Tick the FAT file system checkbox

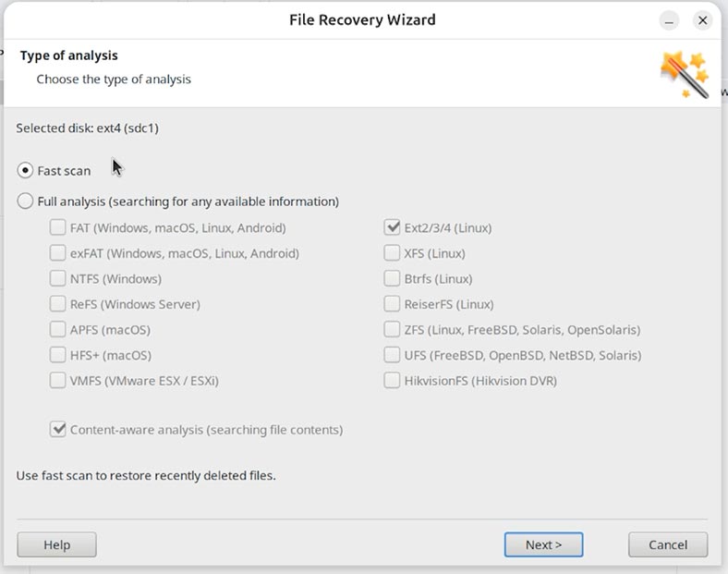click(57, 227)
